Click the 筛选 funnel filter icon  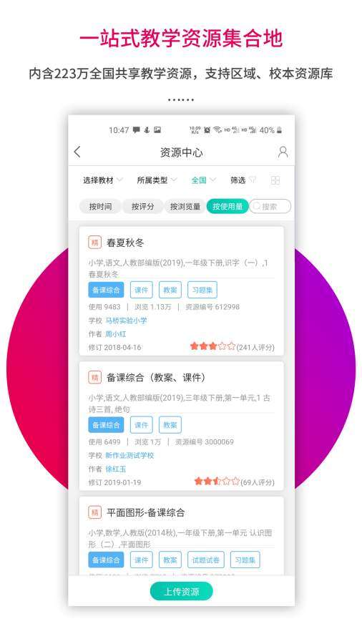253,180
